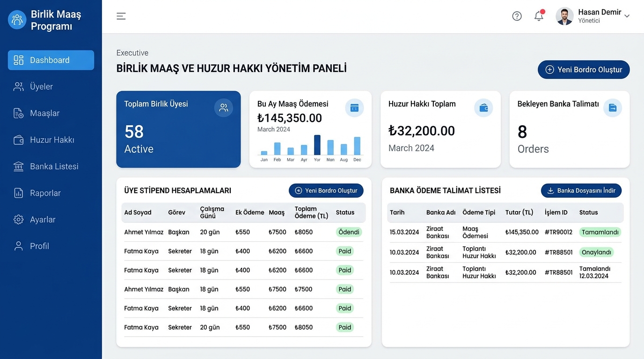Click the dark Yor bar in the chart
The height and width of the screenshot is (359, 644).
[x=317, y=145]
